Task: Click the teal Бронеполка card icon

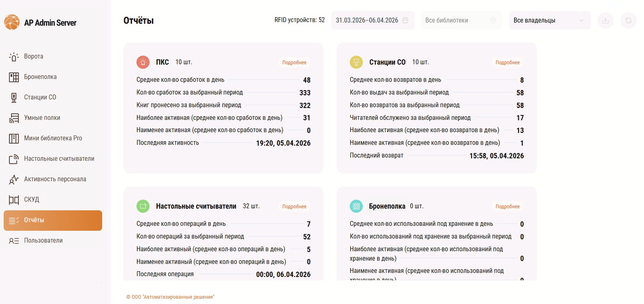Action: (x=356, y=206)
